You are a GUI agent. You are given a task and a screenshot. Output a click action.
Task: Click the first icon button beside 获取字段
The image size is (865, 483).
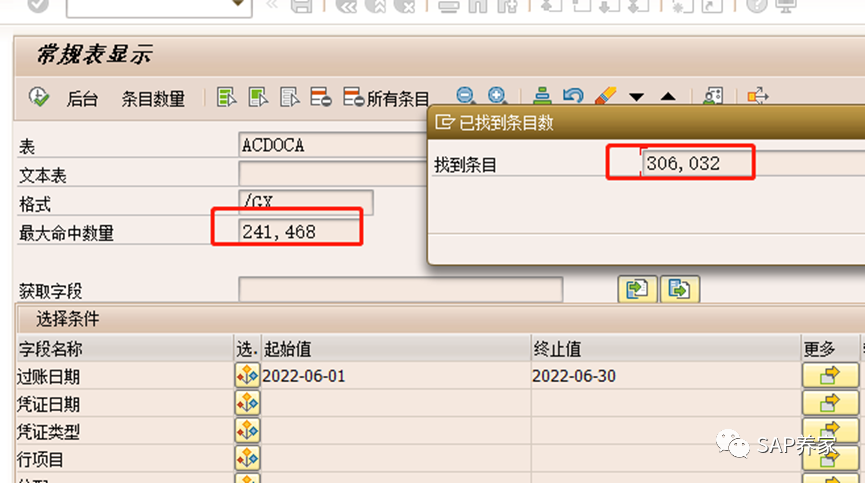pyautogui.click(x=637, y=289)
